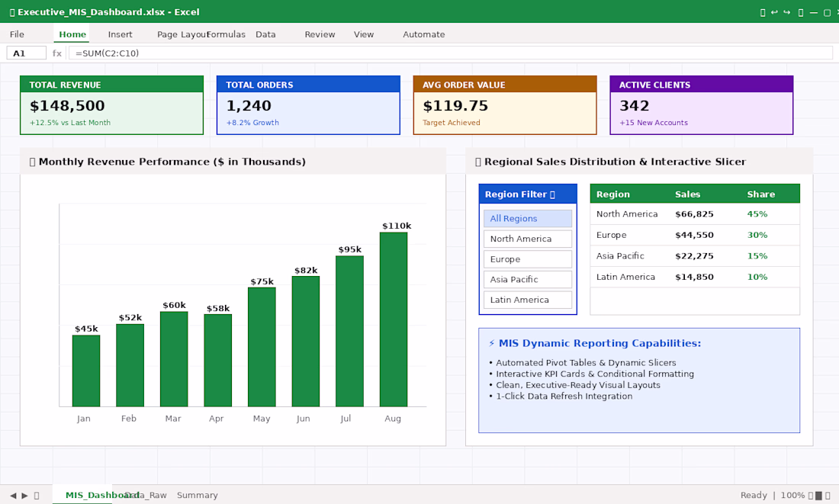Filter slicer by North America
Image resolution: width=839 pixels, height=504 pixels.
(x=528, y=239)
